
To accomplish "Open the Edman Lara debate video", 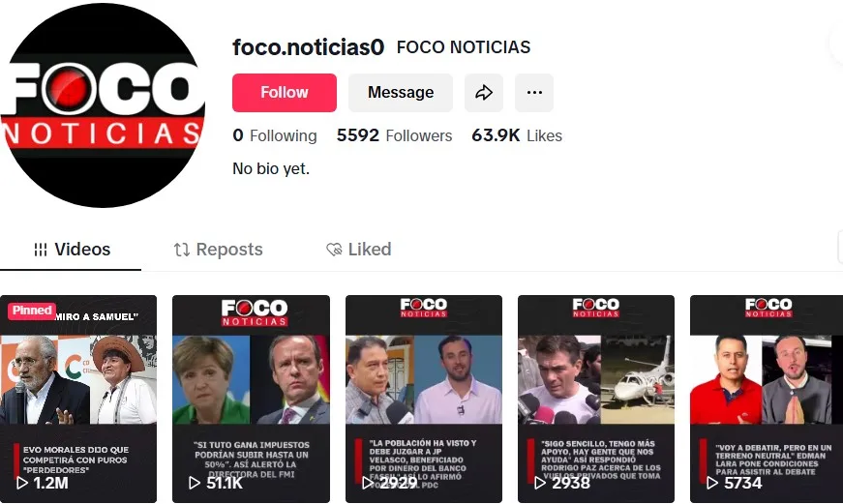I will [767, 399].
